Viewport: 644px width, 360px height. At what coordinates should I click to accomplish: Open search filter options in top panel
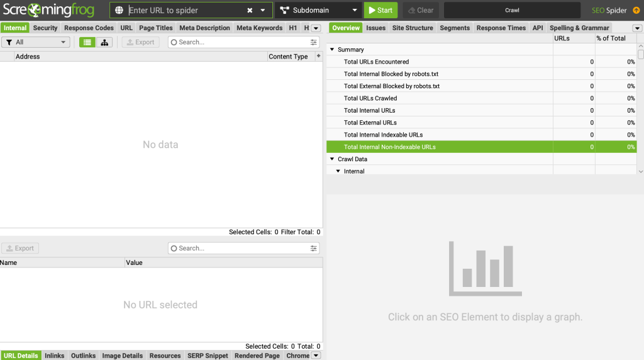point(314,42)
